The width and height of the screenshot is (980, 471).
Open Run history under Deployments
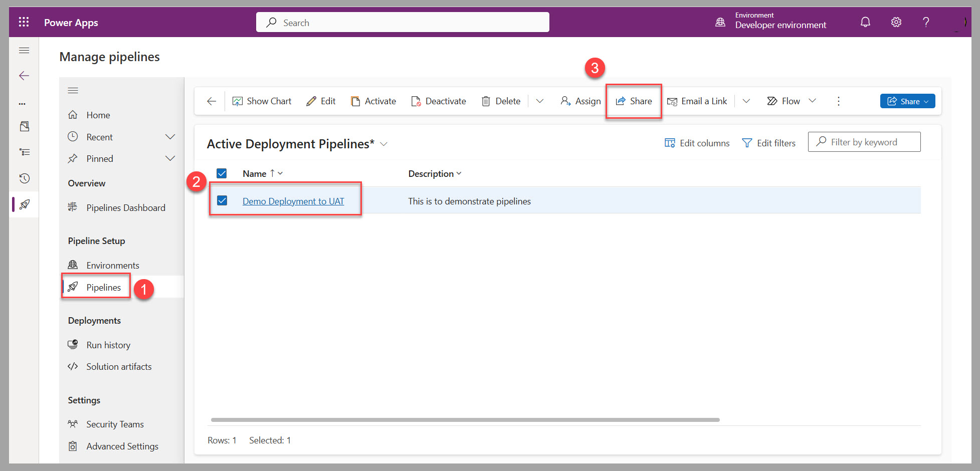tap(108, 345)
